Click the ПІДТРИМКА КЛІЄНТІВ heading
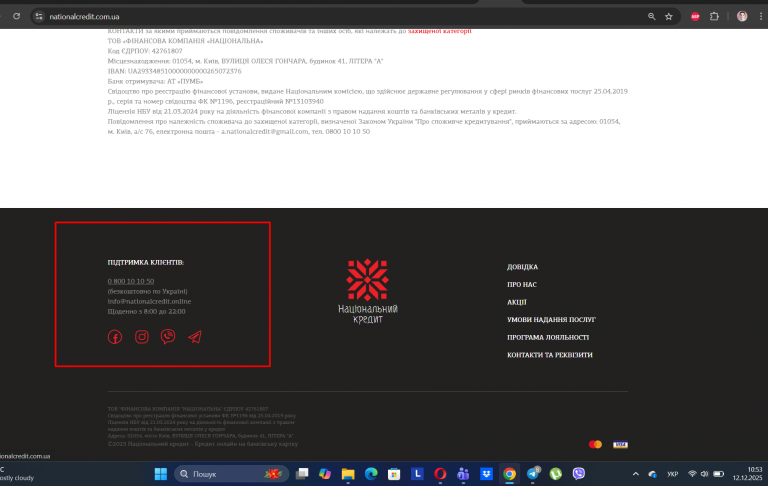 click(146, 263)
